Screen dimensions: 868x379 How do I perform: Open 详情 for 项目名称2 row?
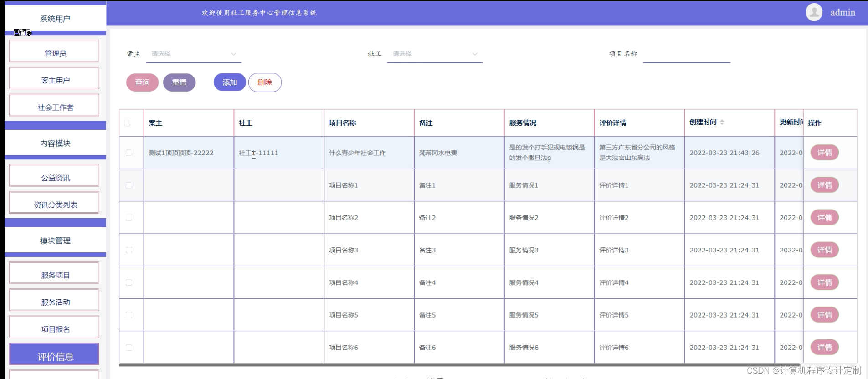(x=824, y=218)
